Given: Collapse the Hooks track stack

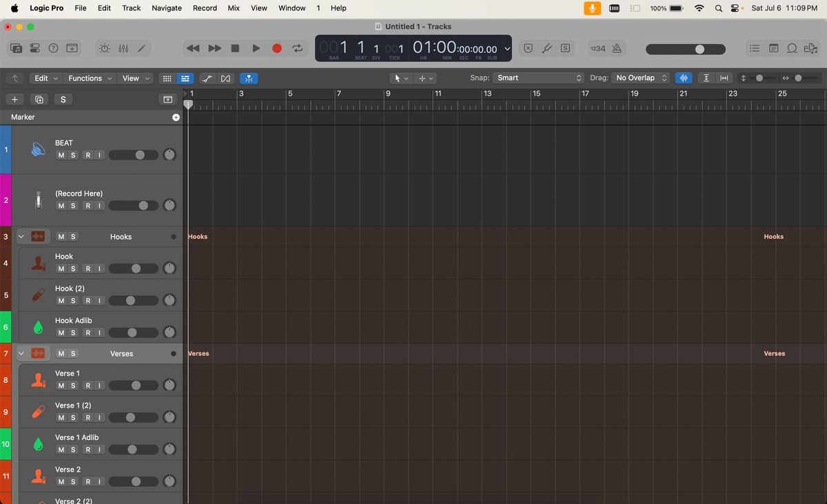Looking at the screenshot, I should 21,237.
